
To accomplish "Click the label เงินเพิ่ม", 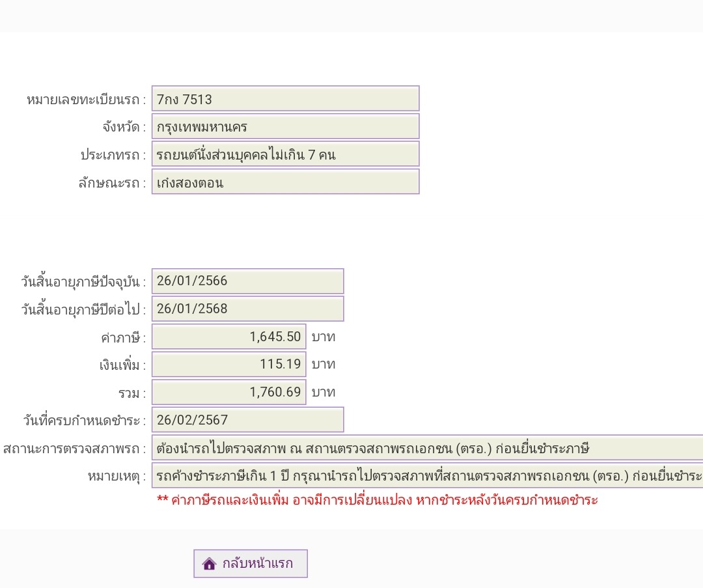I will [122, 365].
